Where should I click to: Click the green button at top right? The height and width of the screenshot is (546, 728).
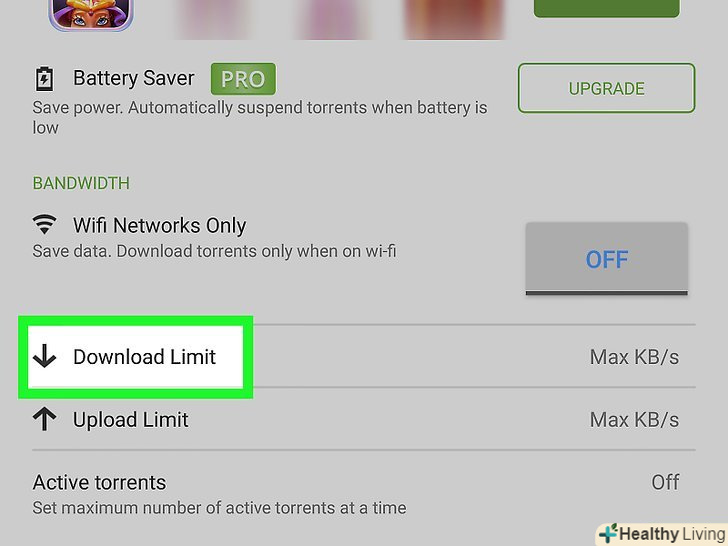point(606,8)
